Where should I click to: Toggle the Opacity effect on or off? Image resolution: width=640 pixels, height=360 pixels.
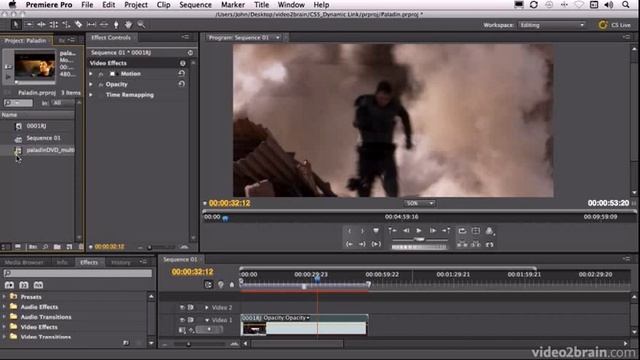click(101, 84)
